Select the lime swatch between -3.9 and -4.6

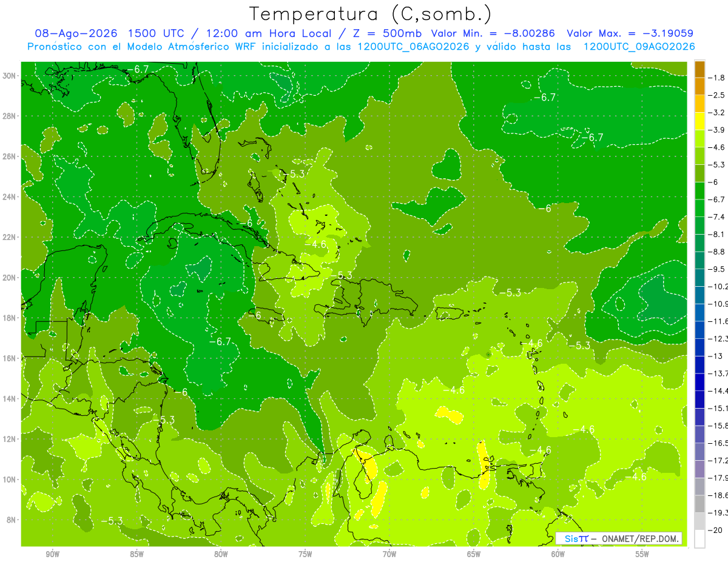[699, 139]
